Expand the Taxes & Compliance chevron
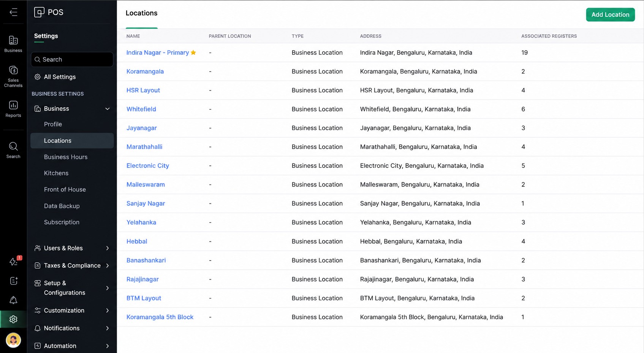The image size is (644, 353). (108, 266)
